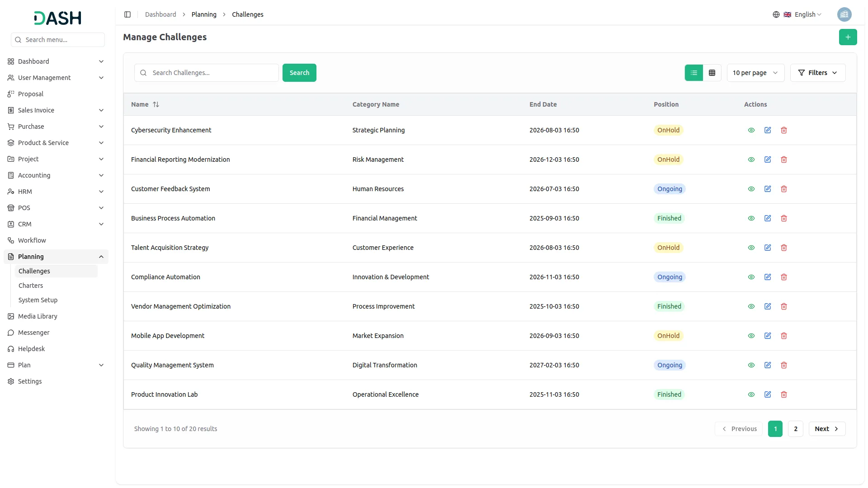This screenshot has height=488, width=868.
Task: Edit the Customer Feedback System challenge
Action: (x=767, y=189)
